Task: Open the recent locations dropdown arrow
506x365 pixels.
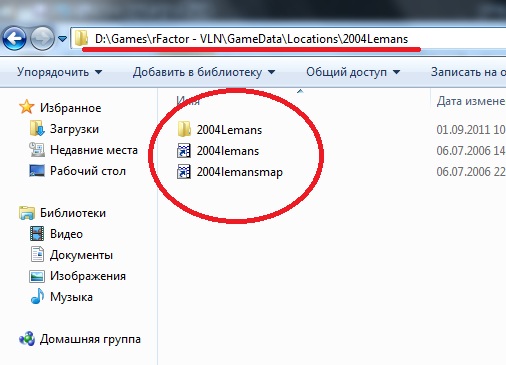Action: [62, 39]
